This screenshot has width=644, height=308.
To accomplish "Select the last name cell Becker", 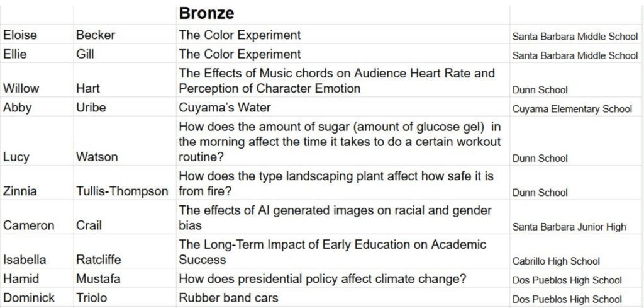I will click(96, 35).
